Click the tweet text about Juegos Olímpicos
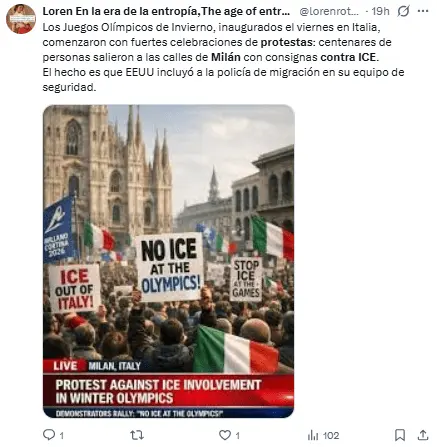This screenshot has height=447, width=437. point(223,57)
